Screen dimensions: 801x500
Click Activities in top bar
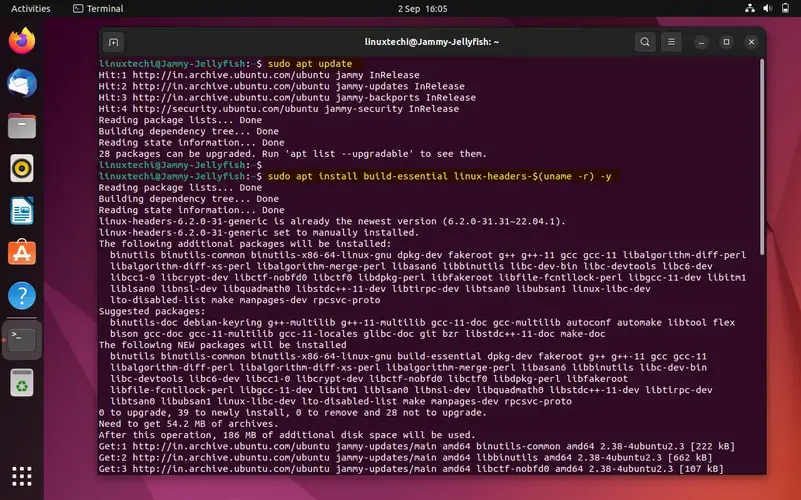coord(30,8)
